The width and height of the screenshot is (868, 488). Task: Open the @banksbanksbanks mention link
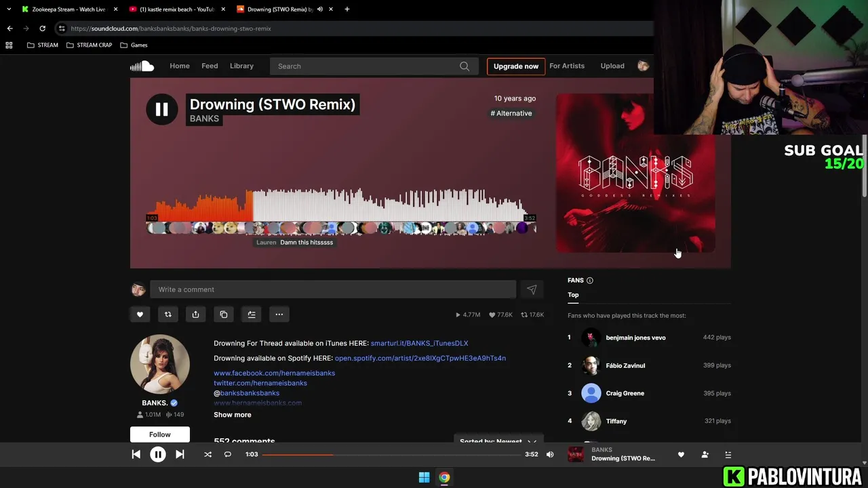point(250,393)
